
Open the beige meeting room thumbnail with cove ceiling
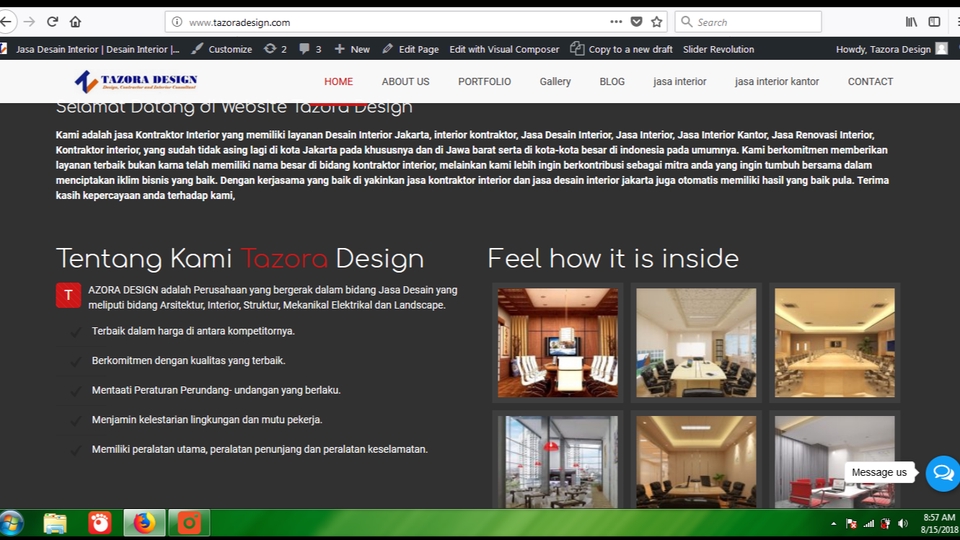(696, 462)
